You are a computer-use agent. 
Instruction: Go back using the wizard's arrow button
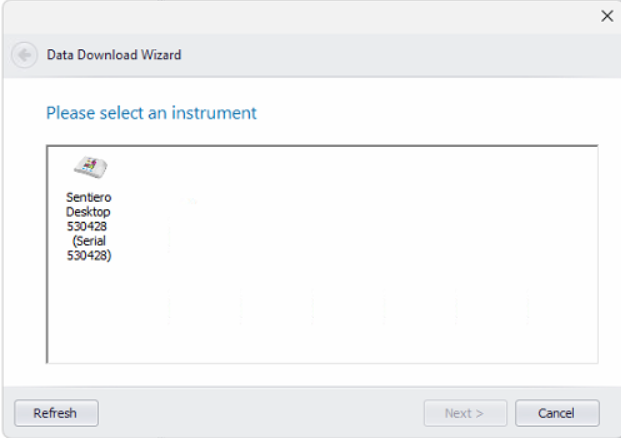pyautogui.click(x=25, y=55)
